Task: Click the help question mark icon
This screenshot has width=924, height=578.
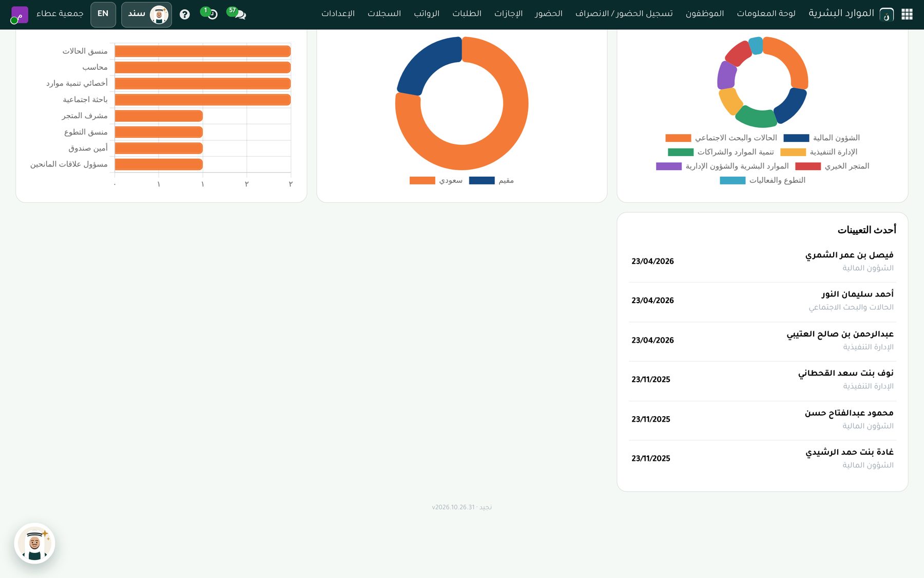Action: (185, 14)
